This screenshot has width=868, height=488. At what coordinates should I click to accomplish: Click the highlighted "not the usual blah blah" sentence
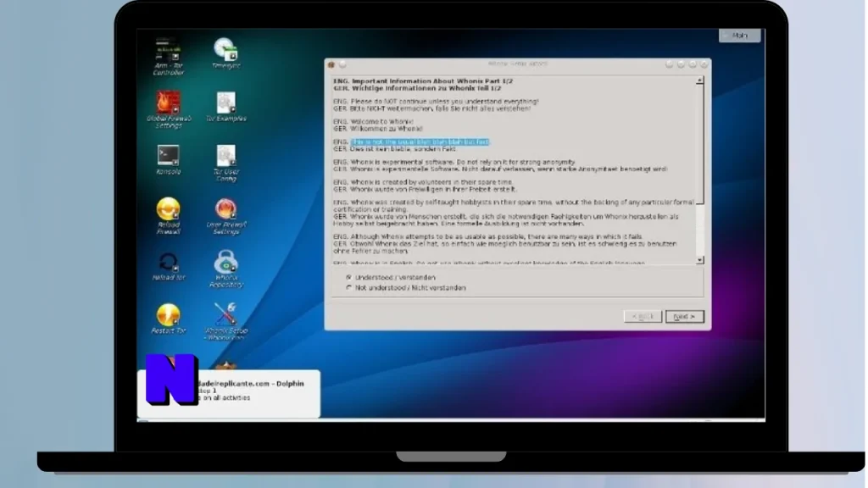click(x=420, y=142)
